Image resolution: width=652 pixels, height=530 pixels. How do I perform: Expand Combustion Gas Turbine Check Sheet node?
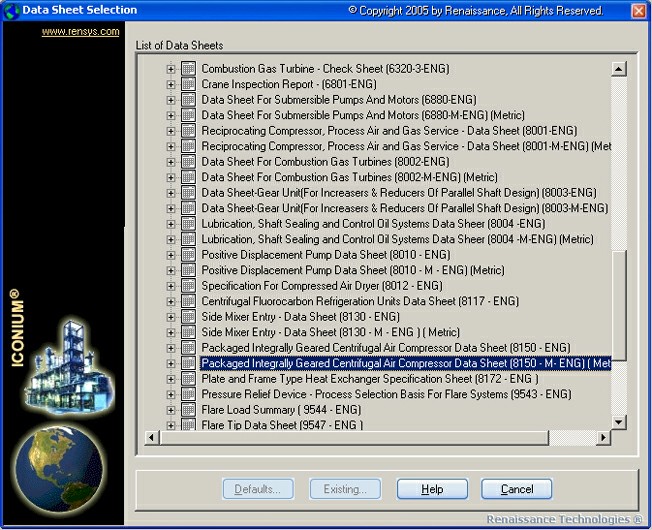170,69
